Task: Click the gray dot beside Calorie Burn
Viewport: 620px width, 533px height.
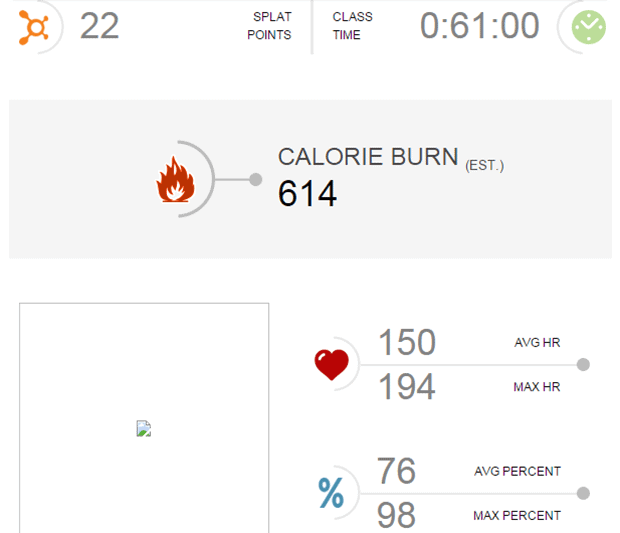Action: coord(256,180)
